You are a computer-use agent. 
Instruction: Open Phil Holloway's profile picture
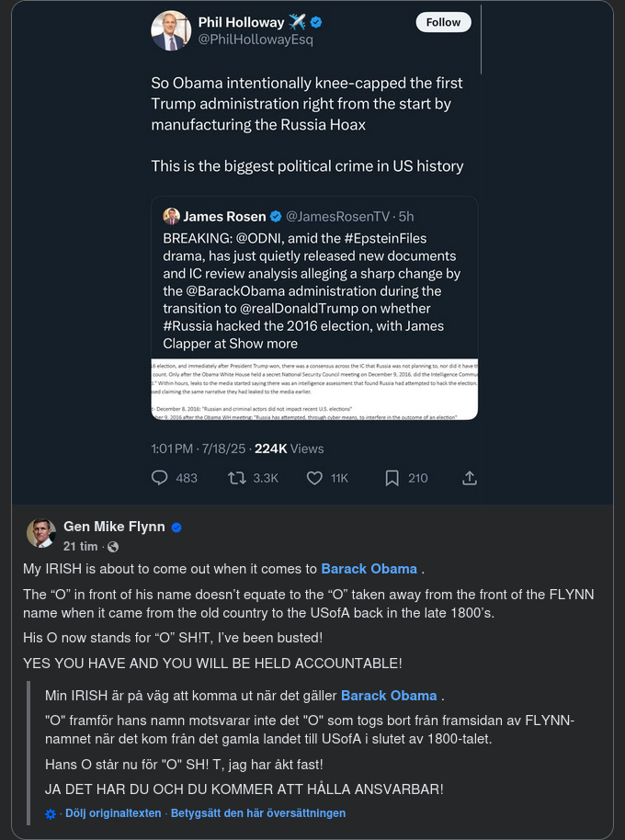coord(171,30)
